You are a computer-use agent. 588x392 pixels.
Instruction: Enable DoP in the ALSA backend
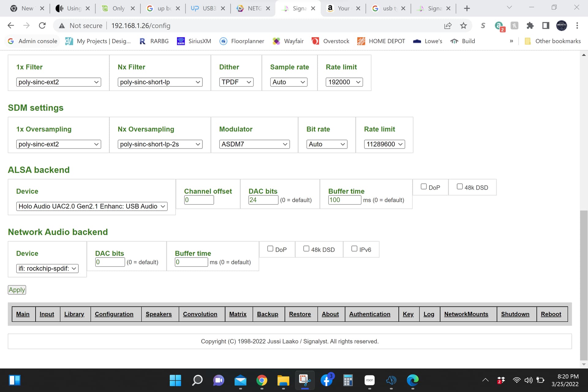coord(424,187)
